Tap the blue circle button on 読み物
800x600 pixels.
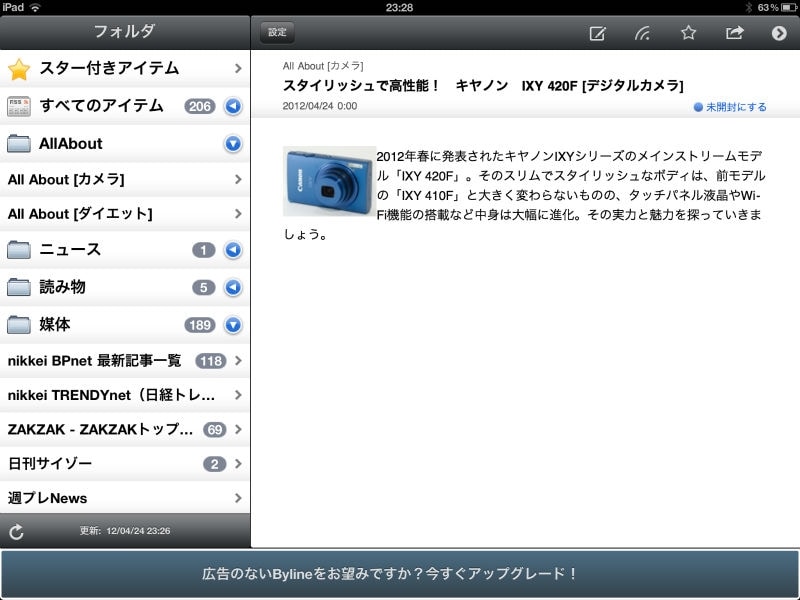coord(232,288)
